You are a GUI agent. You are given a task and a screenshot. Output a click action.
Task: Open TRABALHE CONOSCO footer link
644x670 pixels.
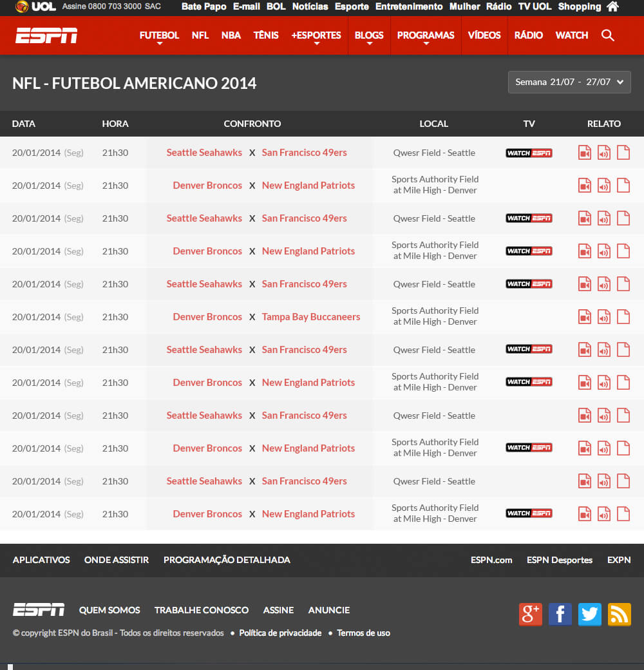coord(202,610)
